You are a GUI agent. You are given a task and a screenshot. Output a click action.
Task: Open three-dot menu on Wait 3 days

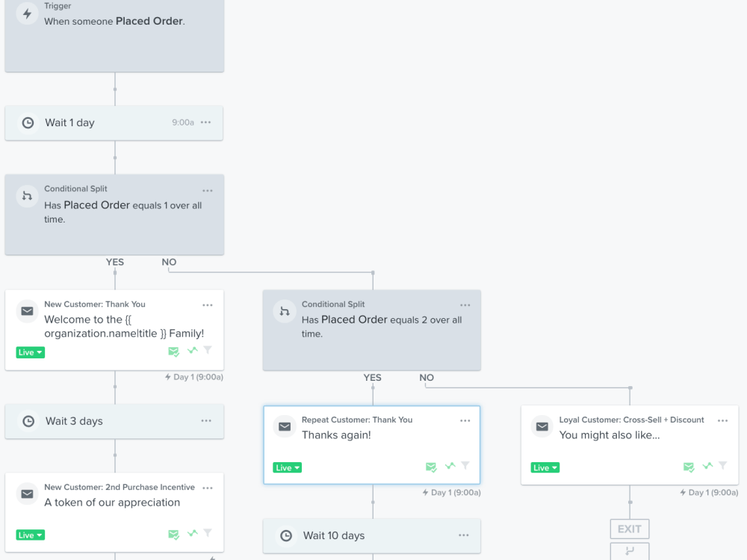click(206, 420)
